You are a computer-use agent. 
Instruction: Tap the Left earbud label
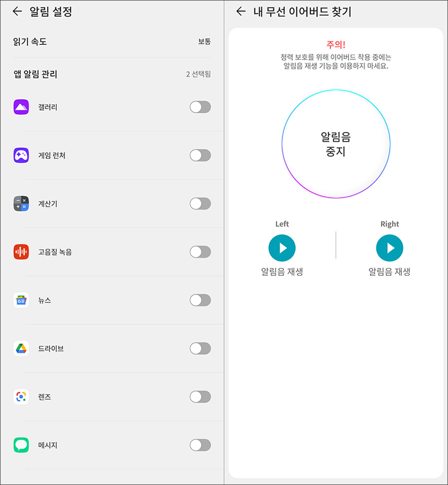coord(282,224)
